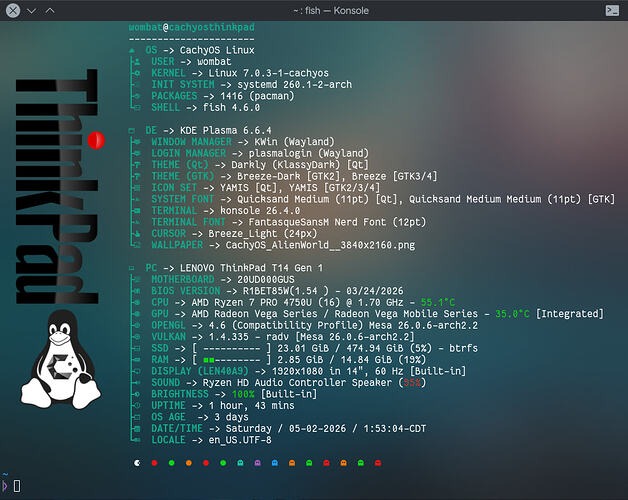Click motherboard value '20UD000GUS'
The height and width of the screenshot is (500, 628).
[266, 280]
